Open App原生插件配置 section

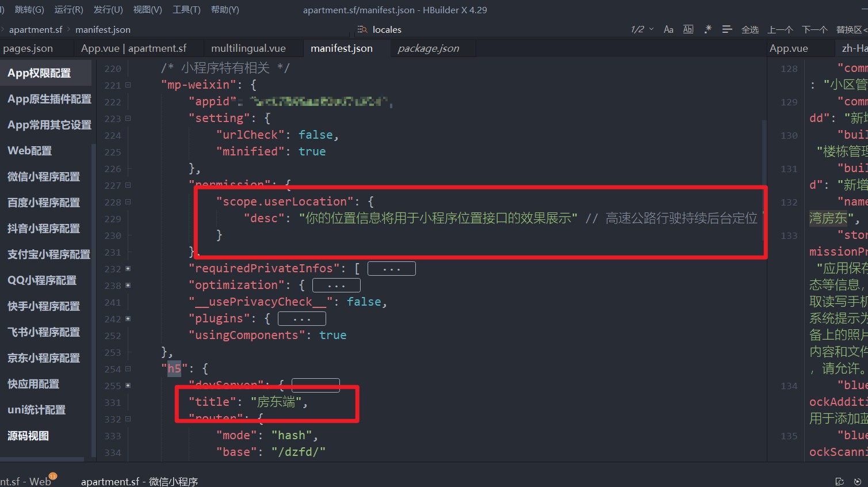pos(45,99)
